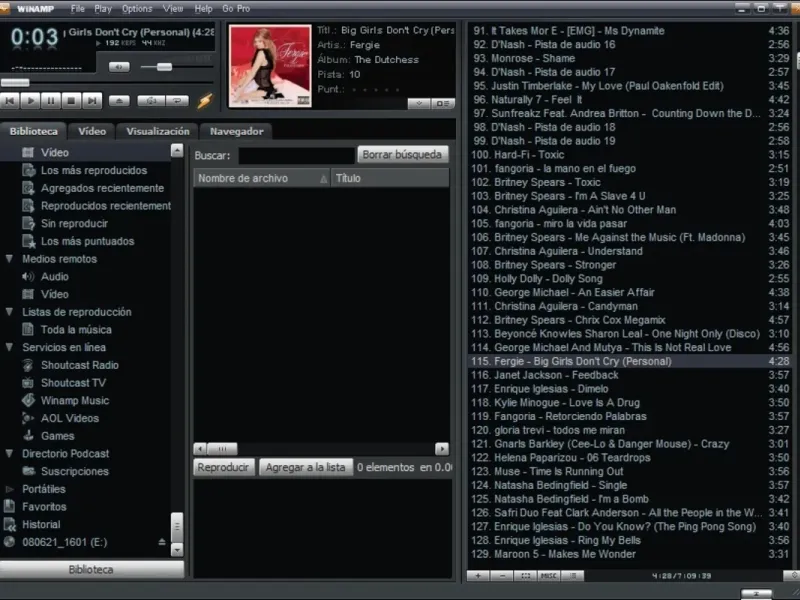Click the Agregar a la lista button
This screenshot has width=800, height=600.
coord(305,467)
